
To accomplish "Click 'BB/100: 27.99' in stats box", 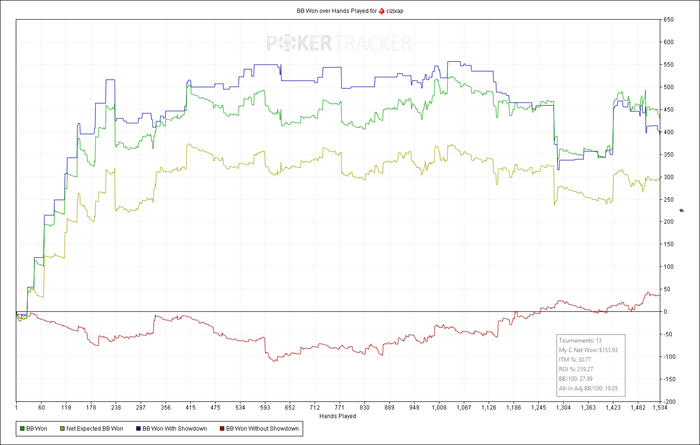I will pyautogui.click(x=576, y=378).
